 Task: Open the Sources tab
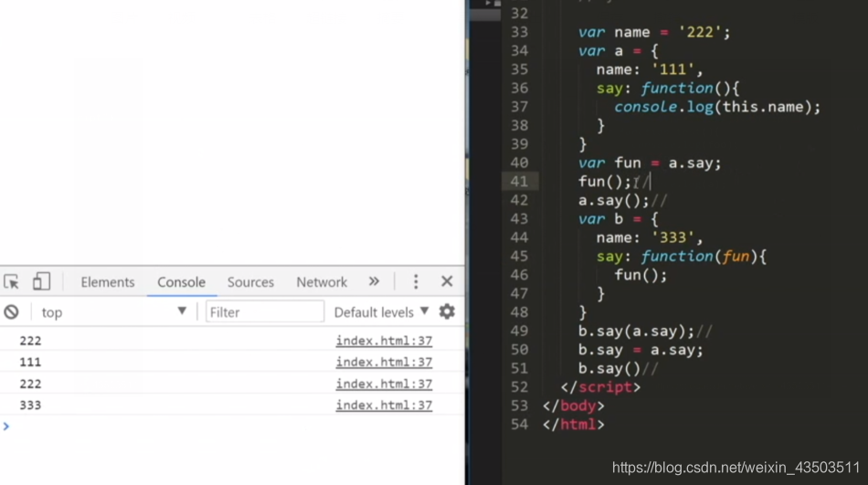point(250,282)
